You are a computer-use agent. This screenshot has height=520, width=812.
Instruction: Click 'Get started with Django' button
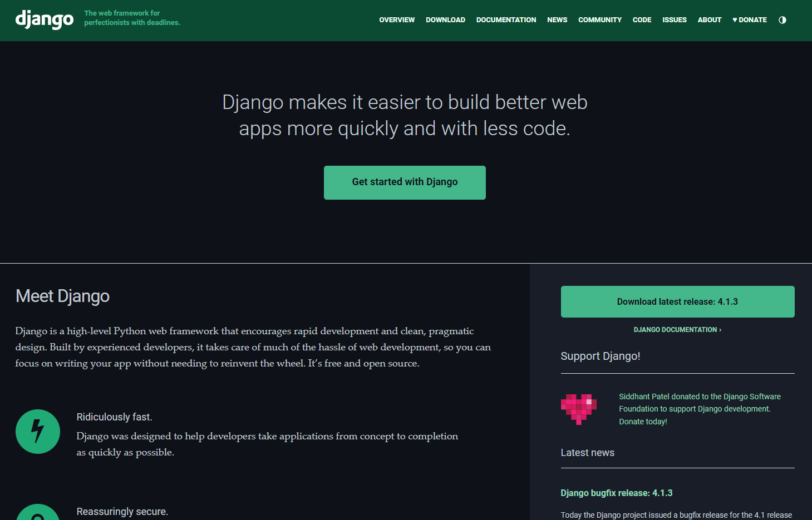405,182
